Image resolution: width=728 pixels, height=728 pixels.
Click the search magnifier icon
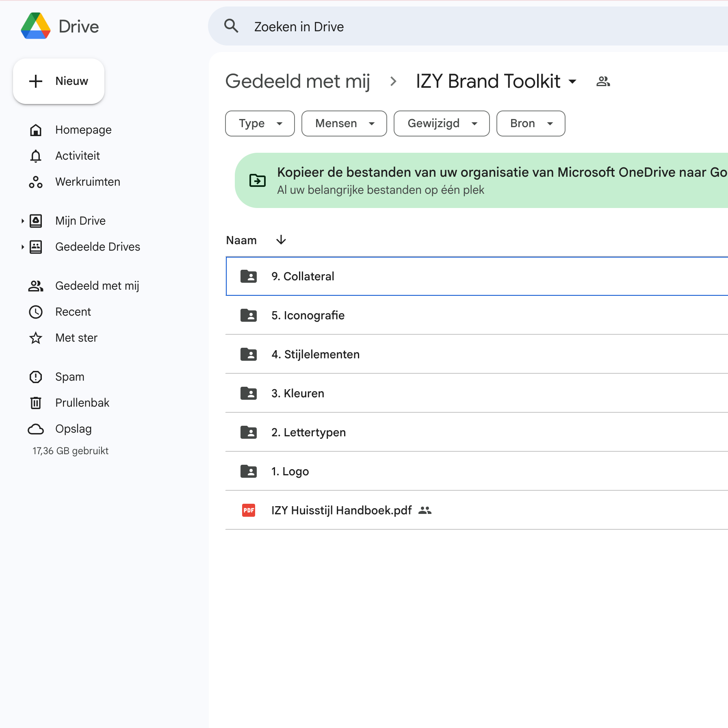click(x=231, y=26)
